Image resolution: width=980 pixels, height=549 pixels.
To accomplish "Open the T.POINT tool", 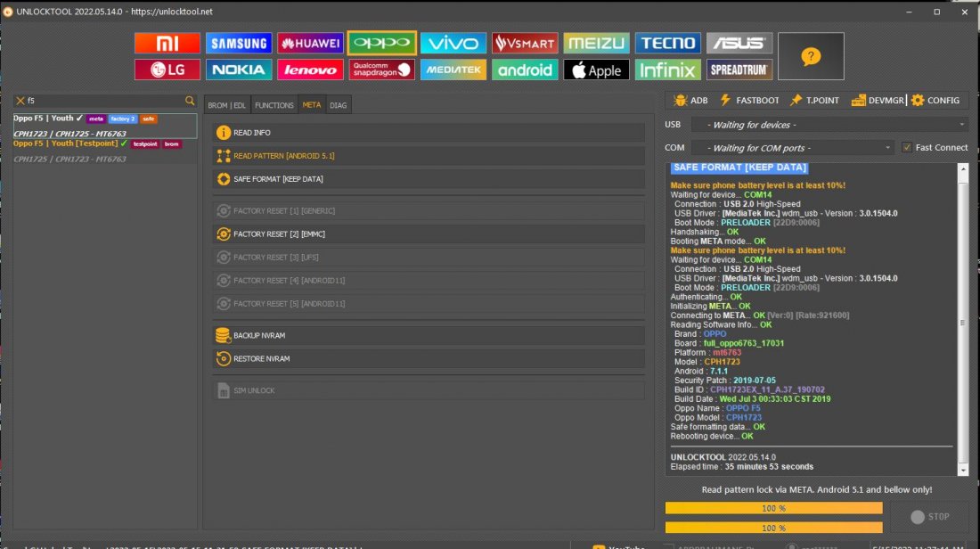I will 814,100.
